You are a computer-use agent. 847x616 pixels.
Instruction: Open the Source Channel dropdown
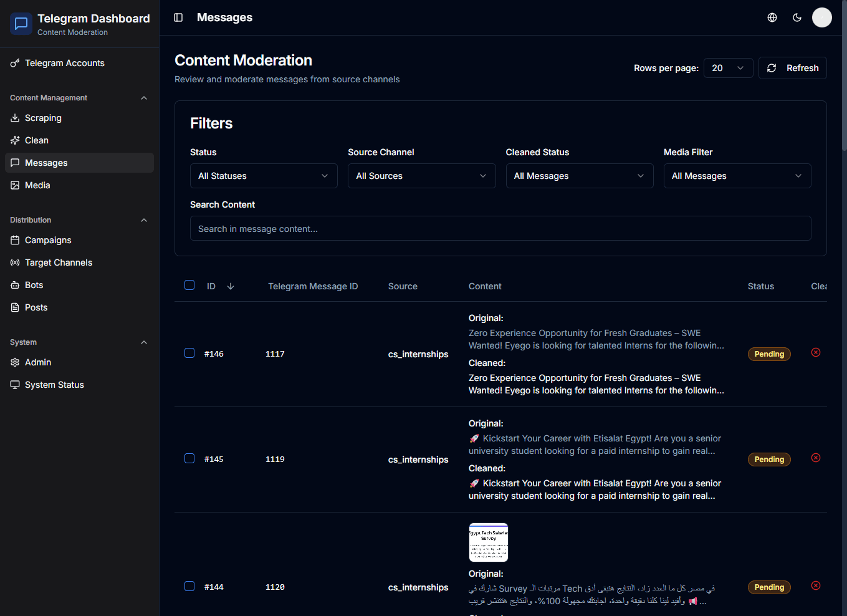(x=421, y=176)
